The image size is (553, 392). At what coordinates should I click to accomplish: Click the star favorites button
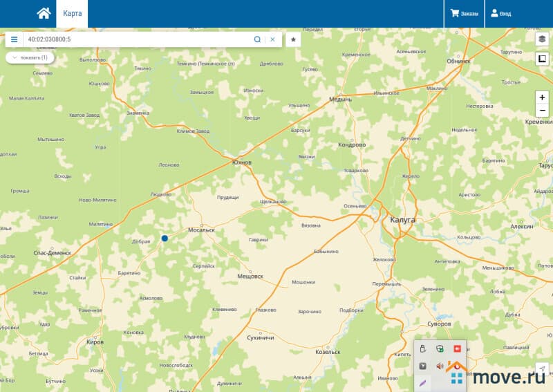point(293,39)
